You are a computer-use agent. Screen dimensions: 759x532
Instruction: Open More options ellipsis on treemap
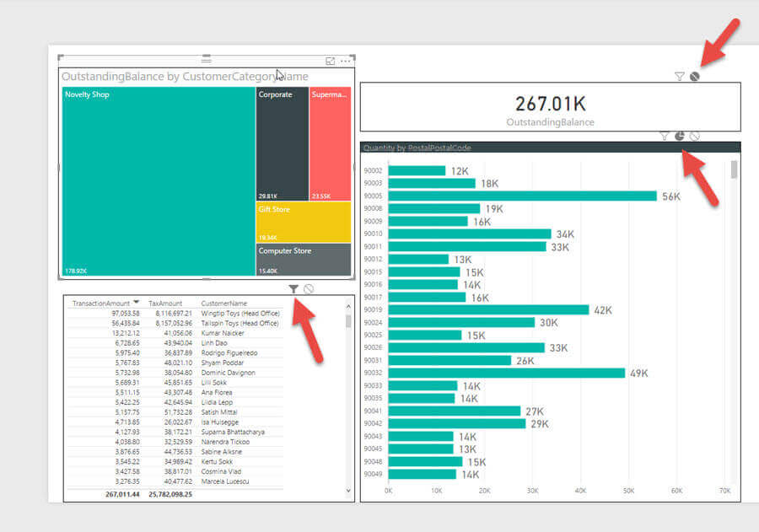tap(346, 62)
